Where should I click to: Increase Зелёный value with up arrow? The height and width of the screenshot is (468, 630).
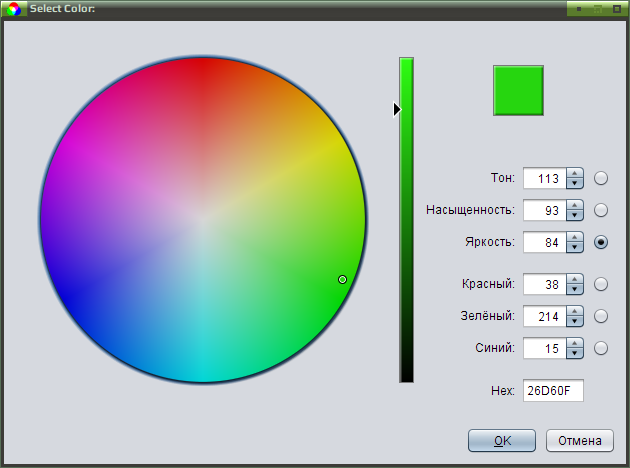575,311
